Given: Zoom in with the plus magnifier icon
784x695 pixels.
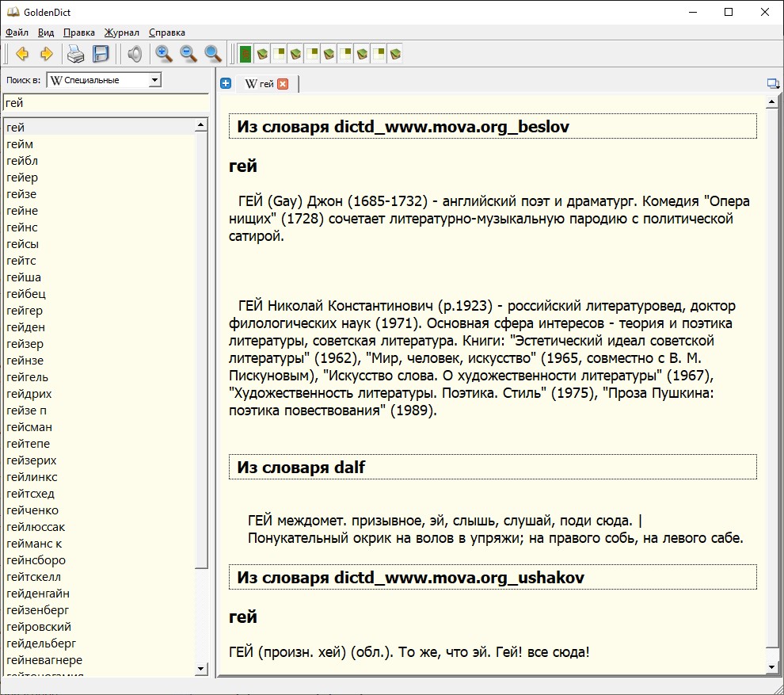Looking at the screenshot, I should coord(163,54).
